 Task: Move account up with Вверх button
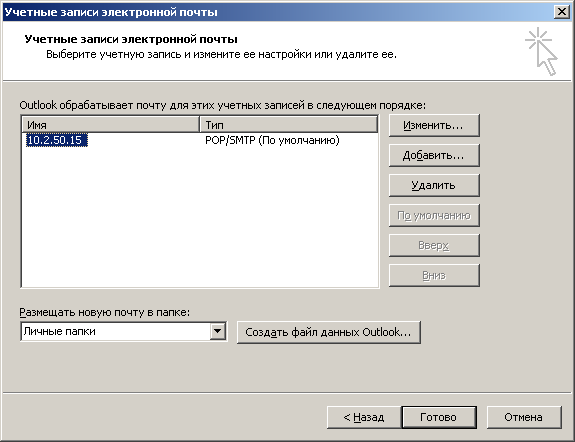tap(434, 245)
